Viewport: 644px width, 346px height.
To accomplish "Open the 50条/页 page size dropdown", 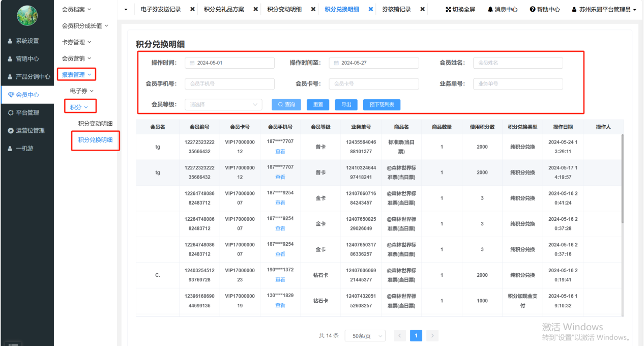I will 365,336.
